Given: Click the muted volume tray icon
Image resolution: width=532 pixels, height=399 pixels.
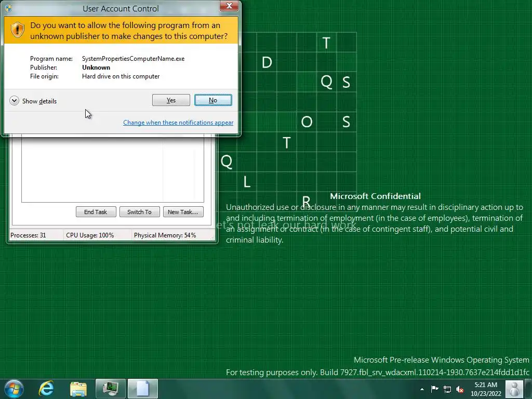Looking at the screenshot, I should click(x=460, y=389).
